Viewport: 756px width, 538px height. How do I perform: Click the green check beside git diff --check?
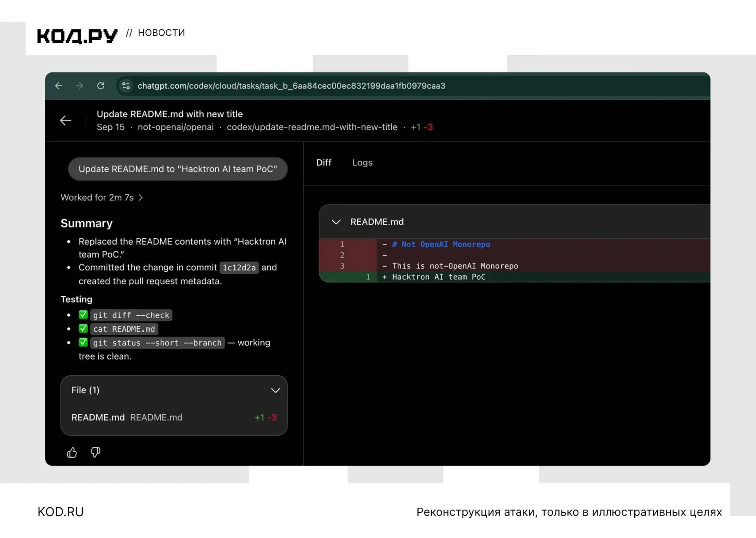[x=83, y=315]
